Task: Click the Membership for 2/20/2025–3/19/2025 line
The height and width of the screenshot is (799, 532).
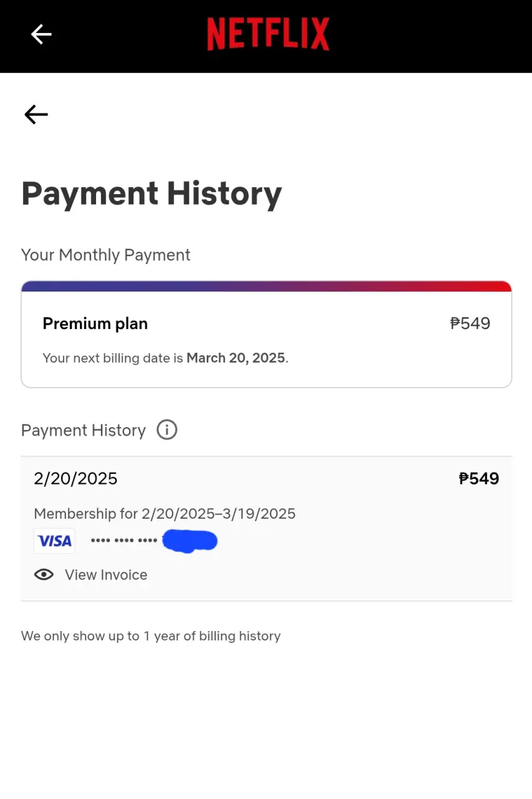Action: point(165,514)
